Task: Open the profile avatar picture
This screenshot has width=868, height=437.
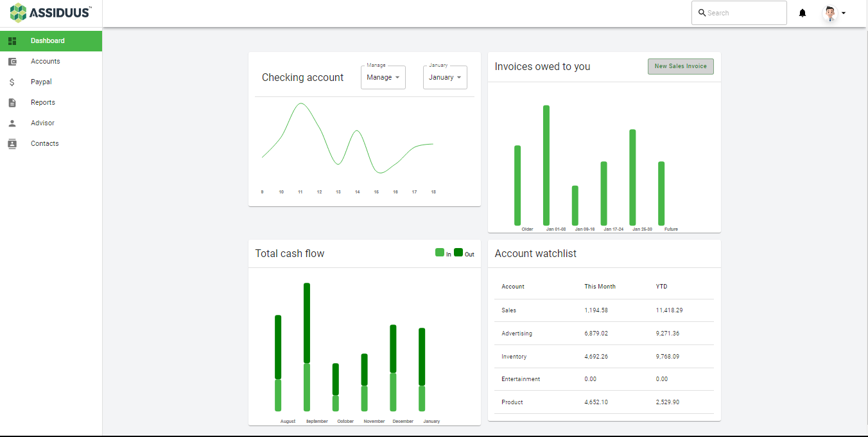Action: pos(829,12)
